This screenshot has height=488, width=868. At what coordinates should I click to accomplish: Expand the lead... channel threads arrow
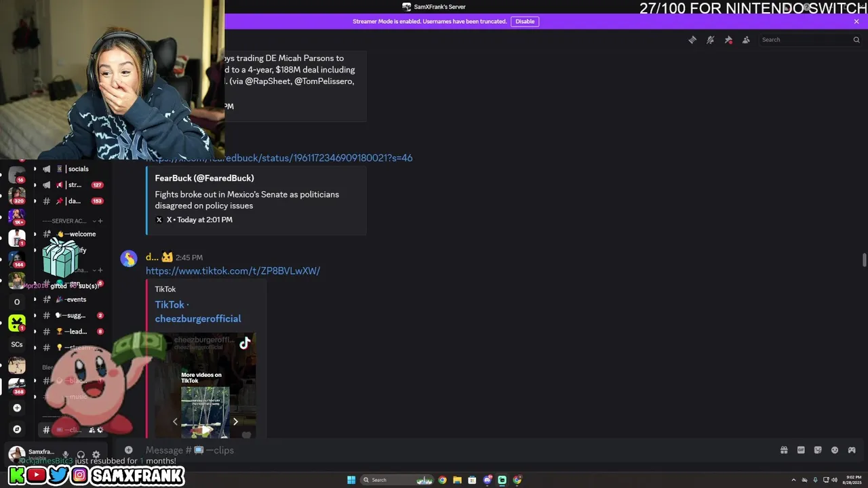35,331
